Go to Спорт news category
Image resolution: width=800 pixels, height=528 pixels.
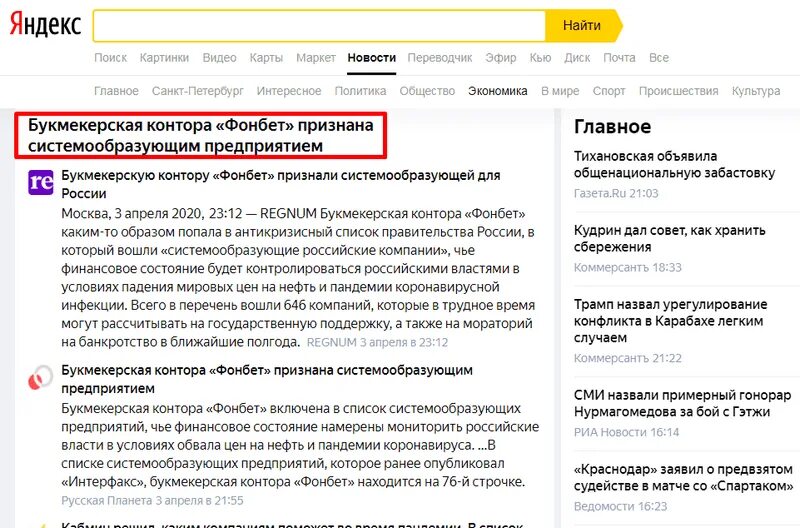pos(609,91)
